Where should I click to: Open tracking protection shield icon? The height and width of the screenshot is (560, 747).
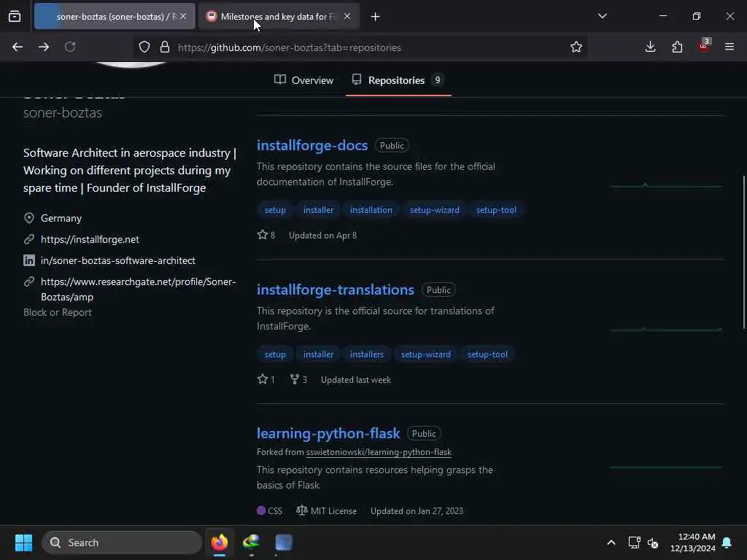pos(144,47)
